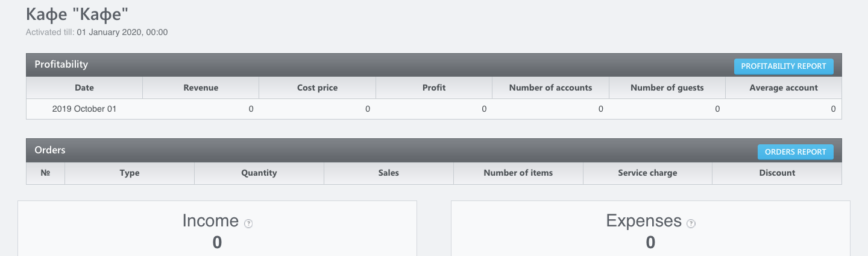Click the Sales column header in Orders
Viewport: 868px width, 256px height.
pos(389,173)
